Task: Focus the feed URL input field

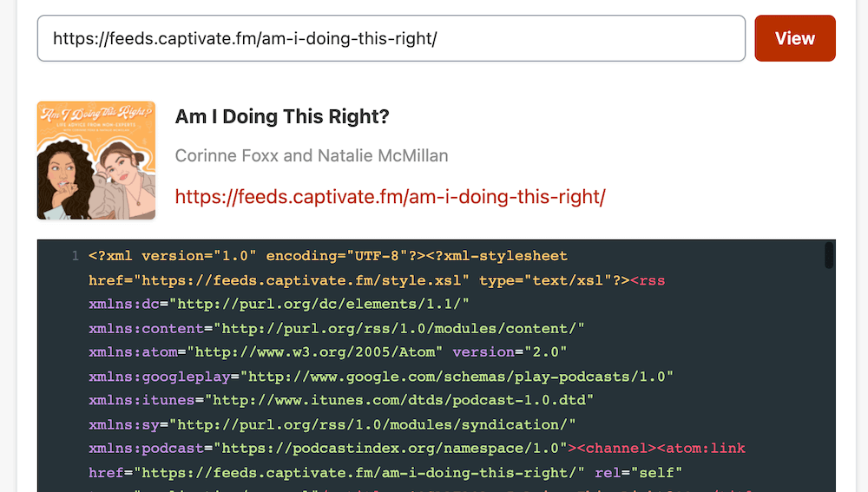Action: [391, 38]
